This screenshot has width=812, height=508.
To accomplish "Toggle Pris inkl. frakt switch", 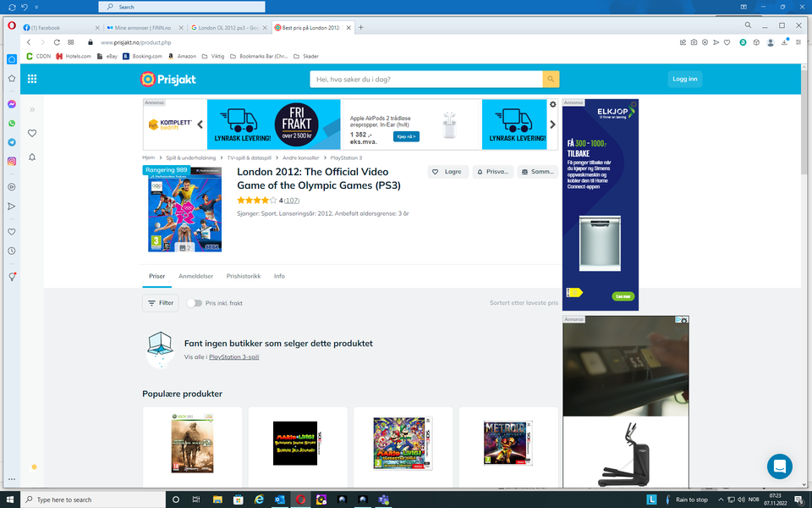I will tap(195, 303).
